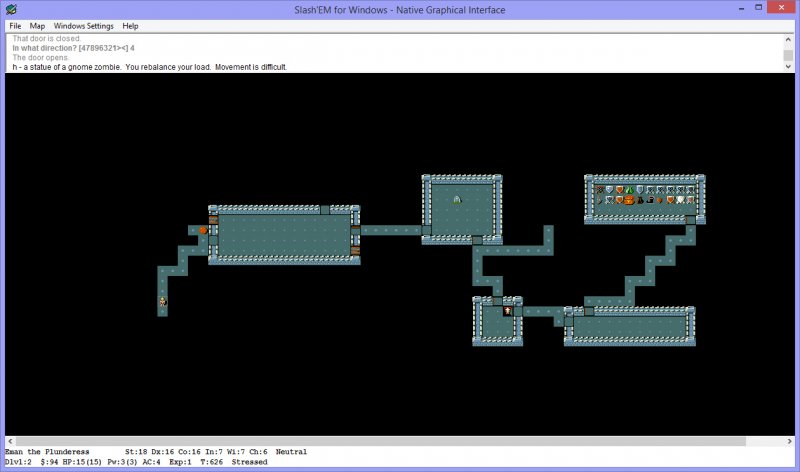Select the orange shield in the shop top row
Screen dimensions: 800x472
[619, 189]
